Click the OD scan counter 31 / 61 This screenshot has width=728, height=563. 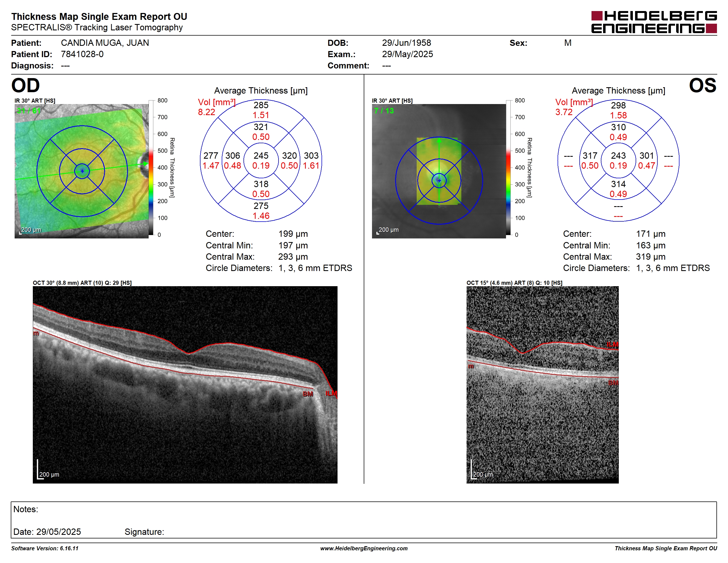(x=29, y=111)
